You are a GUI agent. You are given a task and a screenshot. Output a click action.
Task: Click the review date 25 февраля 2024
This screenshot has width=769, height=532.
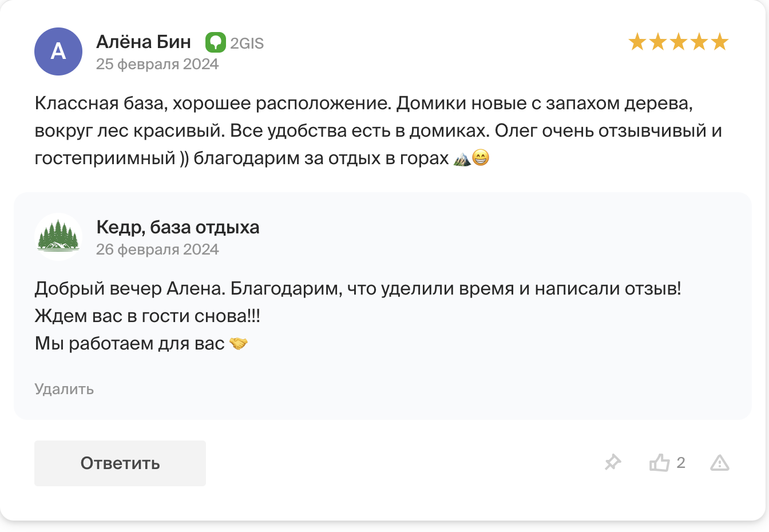pyautogui.click(x=157, y=64)
